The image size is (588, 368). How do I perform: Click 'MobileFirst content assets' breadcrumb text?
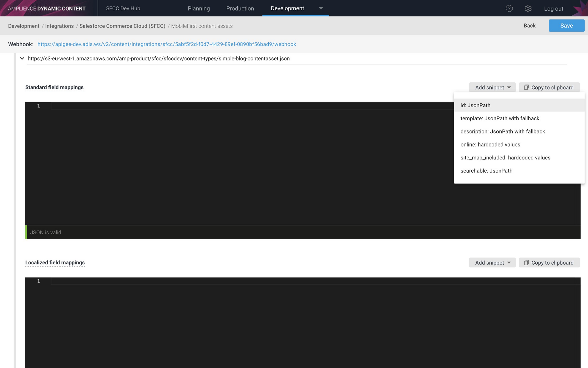click(x=202, y=26)
